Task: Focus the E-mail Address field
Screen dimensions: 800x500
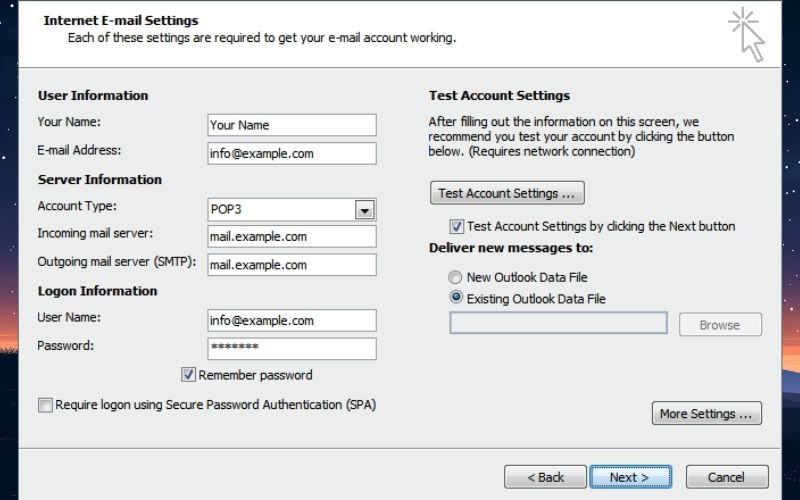Action: point(291,154)
